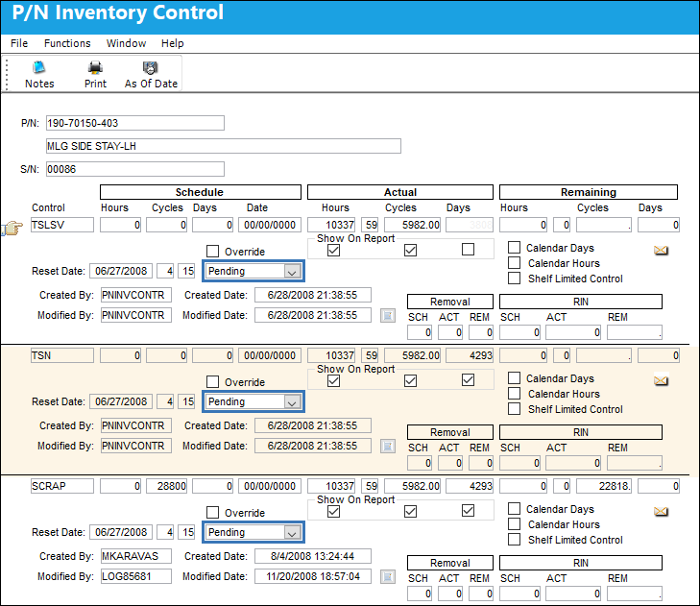Click the Remaining column header

pos(589,192)
